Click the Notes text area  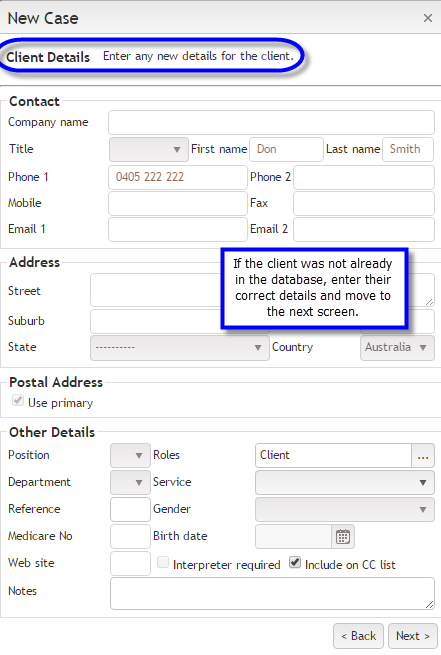(x=272, y=593)
